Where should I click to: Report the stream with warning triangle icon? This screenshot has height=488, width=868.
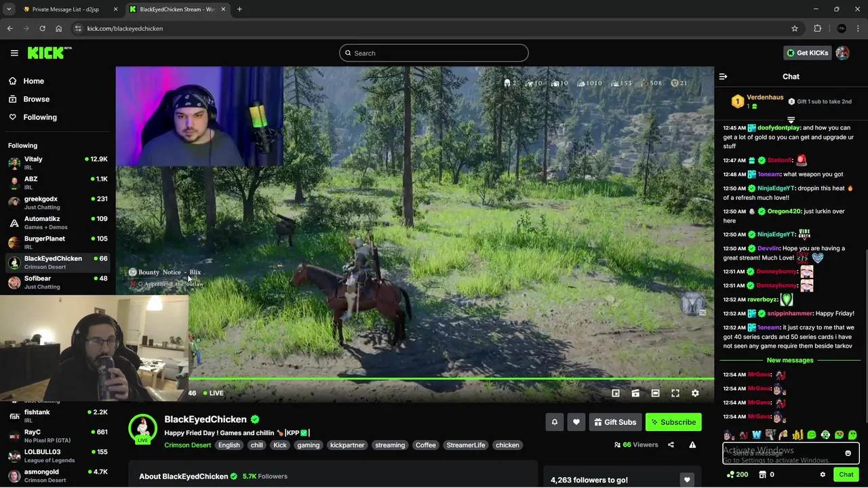pos(692,445)
